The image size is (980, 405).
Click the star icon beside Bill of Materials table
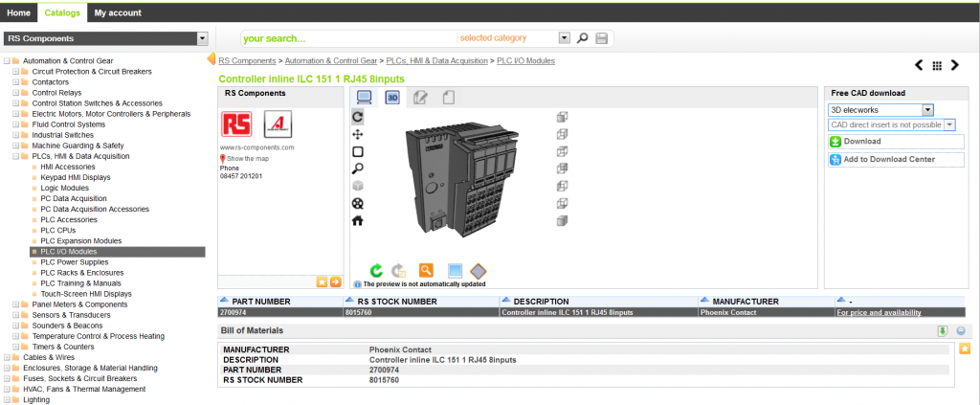965,349
